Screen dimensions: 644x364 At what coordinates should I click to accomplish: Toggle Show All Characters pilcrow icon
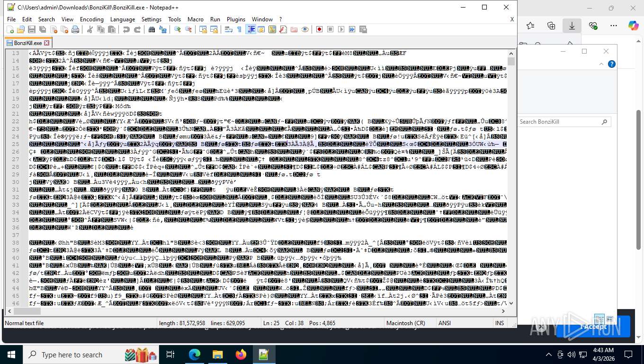(239, 29)
